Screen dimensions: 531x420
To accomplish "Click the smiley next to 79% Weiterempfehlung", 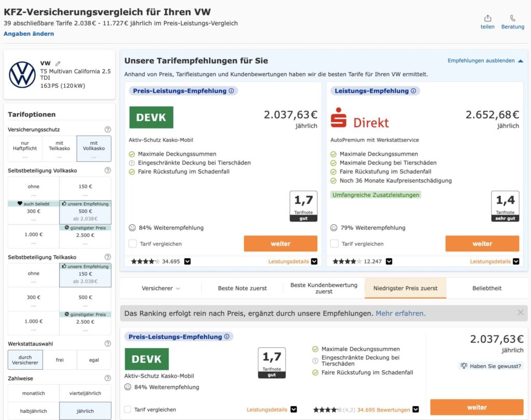I will (x=334, y=228).
